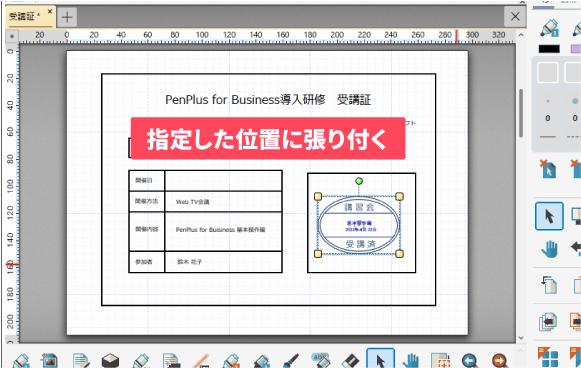This screenshot has height=368, width=581.
Task: Click the ruler origin button at corner
Action: pos(12,36)
